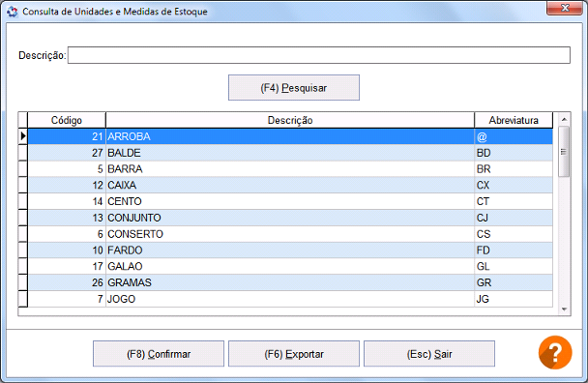
Task: Click the (F4) Pesquisar button
Action: (294, 88)
